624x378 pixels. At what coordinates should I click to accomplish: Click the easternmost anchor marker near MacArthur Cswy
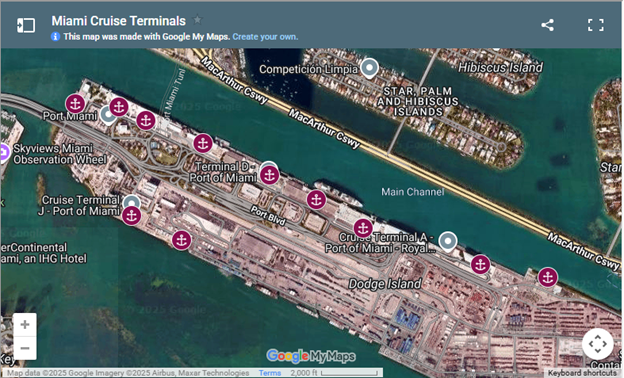[548, 277]
